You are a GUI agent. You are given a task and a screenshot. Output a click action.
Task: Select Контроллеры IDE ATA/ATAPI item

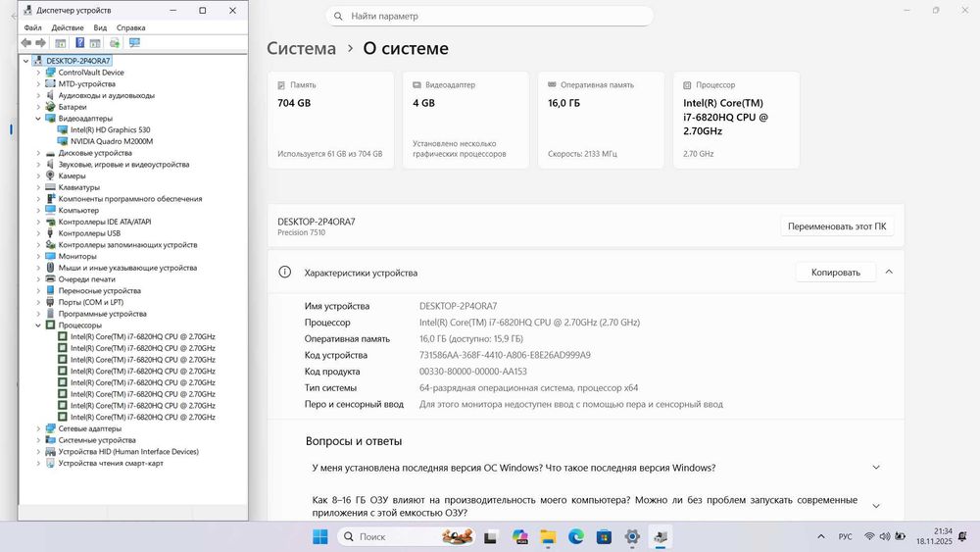(105, 222)
